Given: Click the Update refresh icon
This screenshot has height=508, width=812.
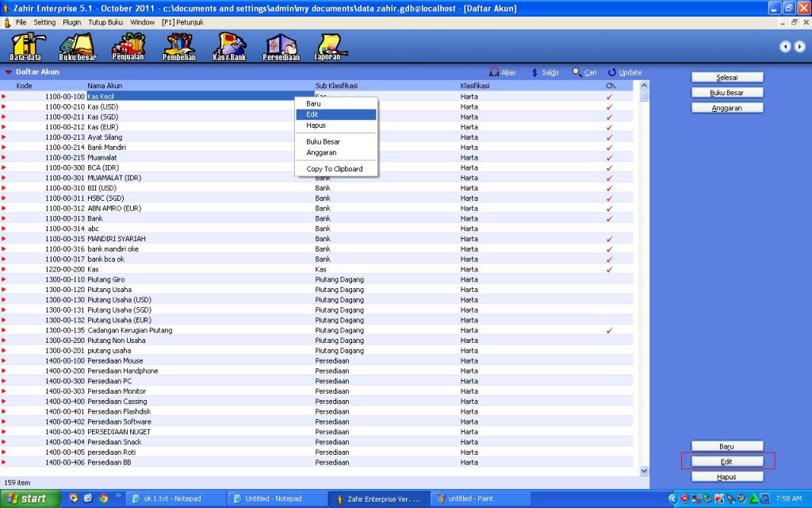Looking at the screenshot, I should [612, 72].
